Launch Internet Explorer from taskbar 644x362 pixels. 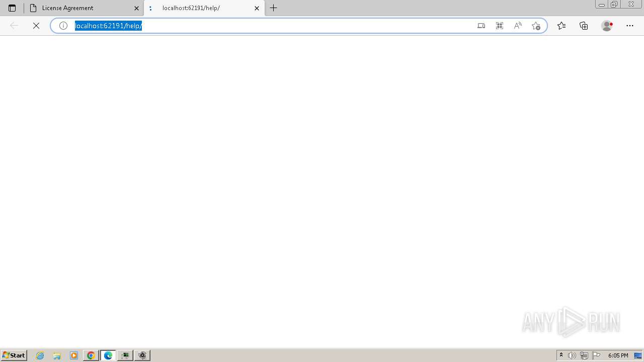coord(40,355)
